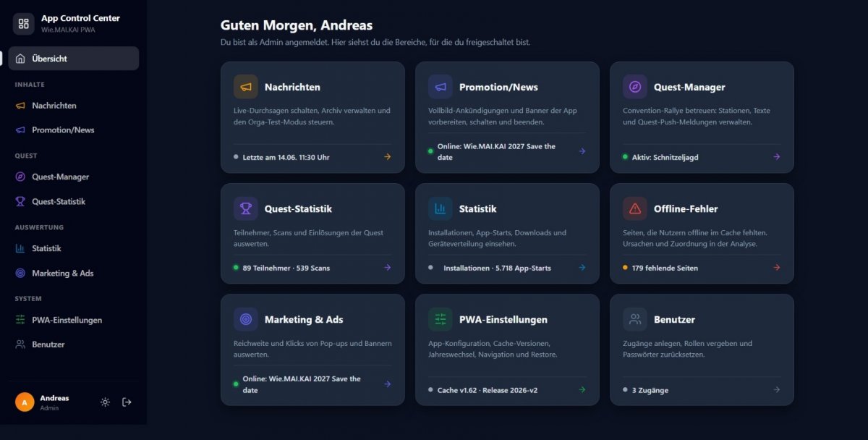The height and width of the screenshot is (440, 868).
Task: Open the PWA-Einstellungen card title
Action: coord(503,319)
